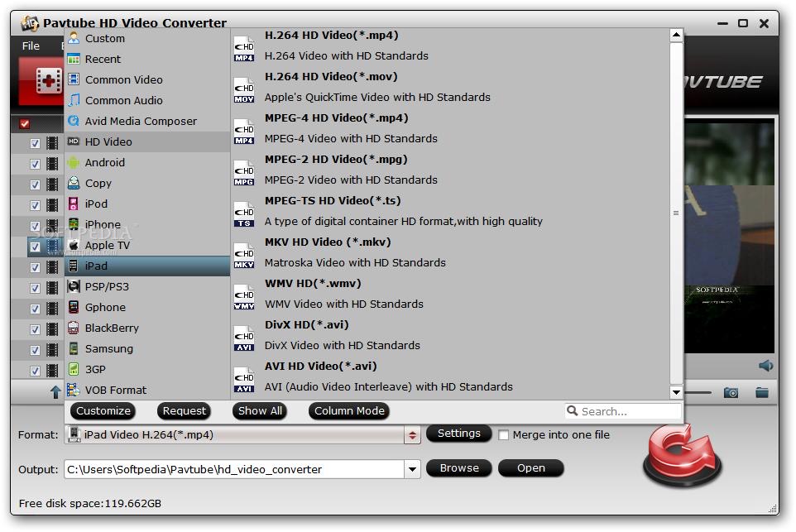Open the Settings button
The width and height of the screenshot is (796, 532).
[x=459, y=433]
